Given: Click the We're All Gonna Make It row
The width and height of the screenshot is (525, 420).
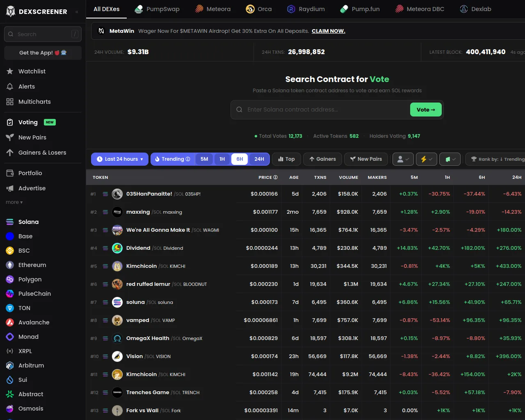Looking at the screenshot, I should click(306, 230).
